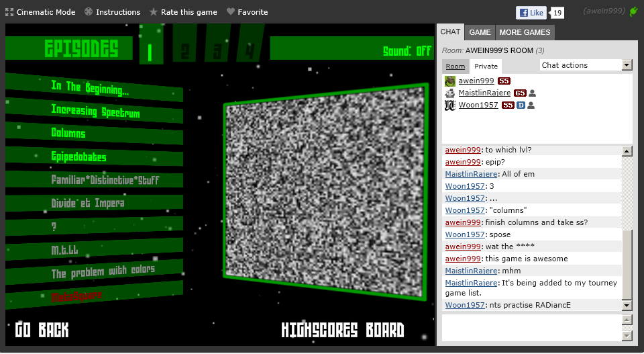Switch to the CHAT tab
The height and width of the screenshot is (354, 644).
click(450, 32)
